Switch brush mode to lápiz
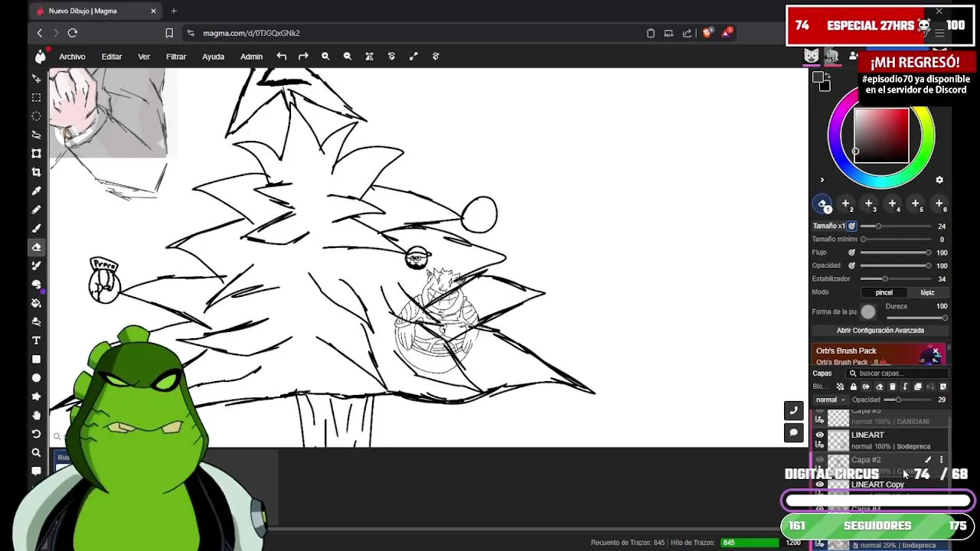The height and width of the screenshot is (551, 980). point(927,292)
